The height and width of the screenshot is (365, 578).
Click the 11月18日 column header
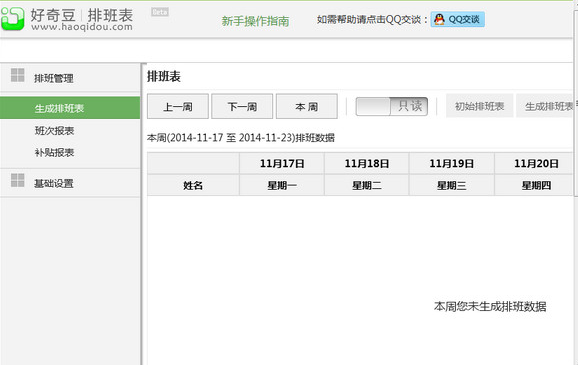[x=367, y=163]
